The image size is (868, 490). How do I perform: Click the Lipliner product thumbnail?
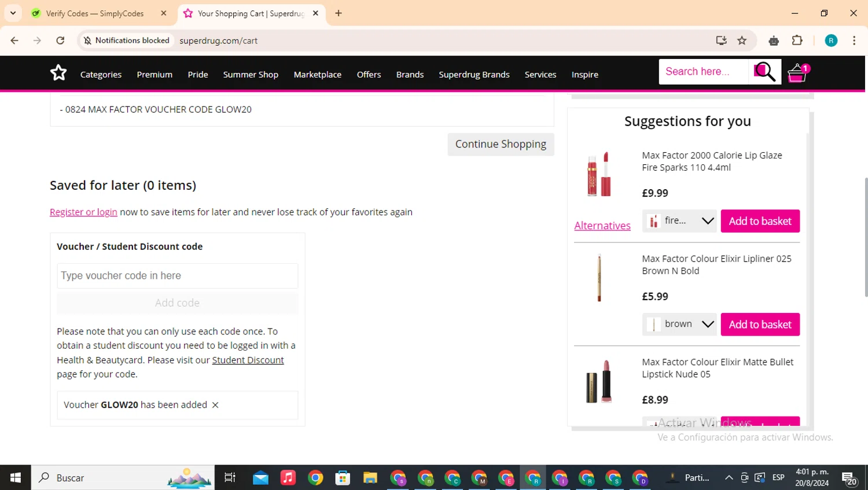point(599,278)
